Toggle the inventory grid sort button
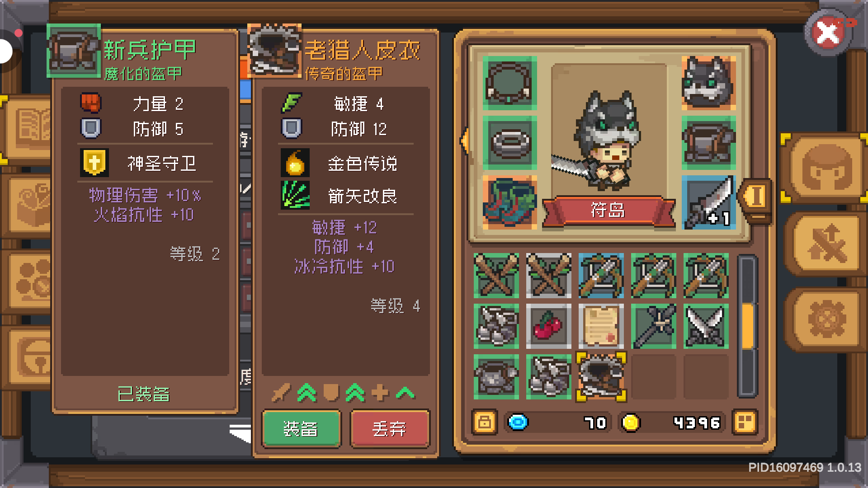Screen dimensions: 868x488 pos(745,422)
